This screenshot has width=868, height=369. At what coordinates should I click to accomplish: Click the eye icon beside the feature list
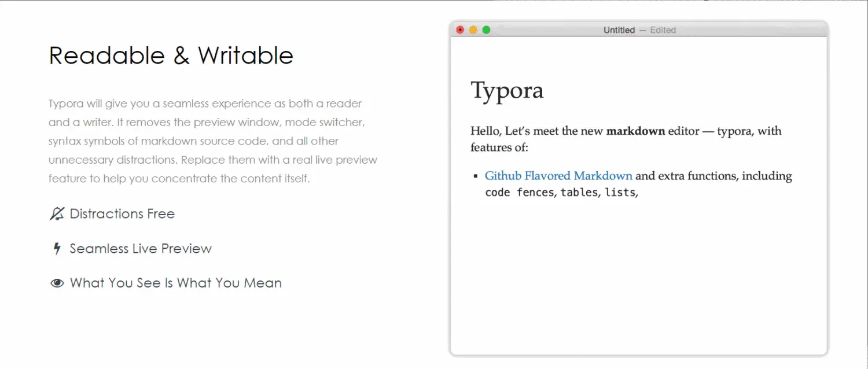(x=57, y=283)
